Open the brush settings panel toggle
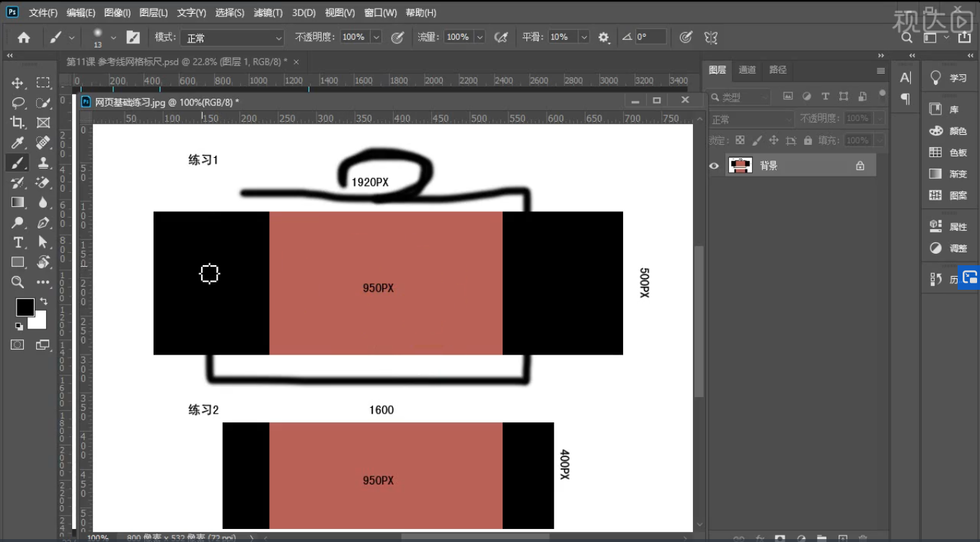 click(x=133, y=37)
